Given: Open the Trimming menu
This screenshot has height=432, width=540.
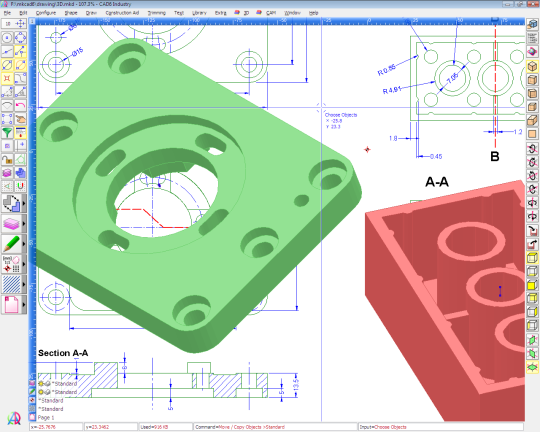Looking at the screenshot, I should pos(157,13).
